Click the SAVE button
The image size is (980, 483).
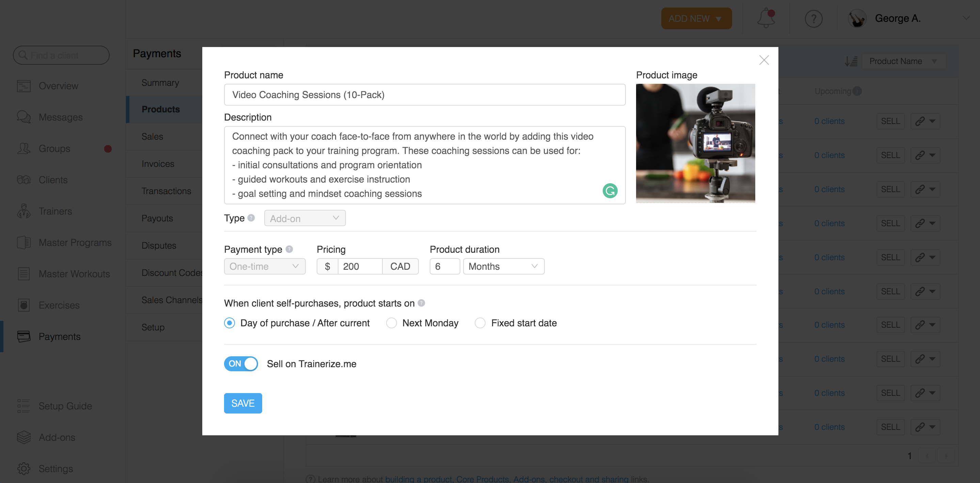243,403
